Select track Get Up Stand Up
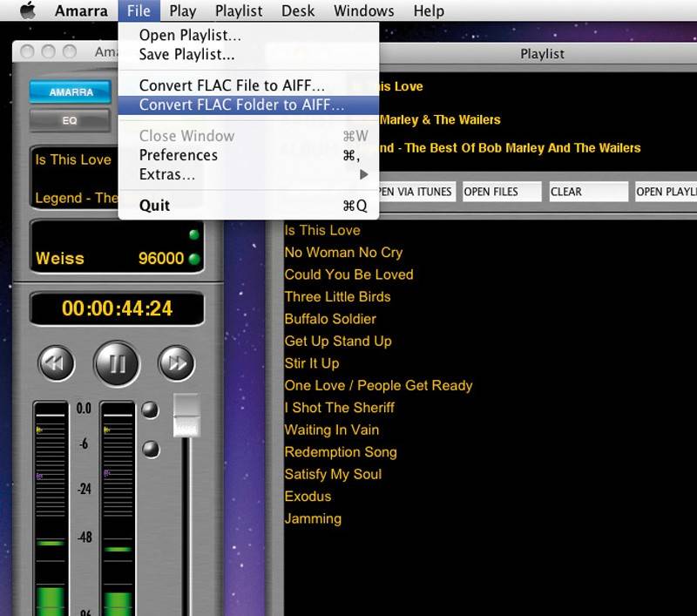 pos(338,342)
